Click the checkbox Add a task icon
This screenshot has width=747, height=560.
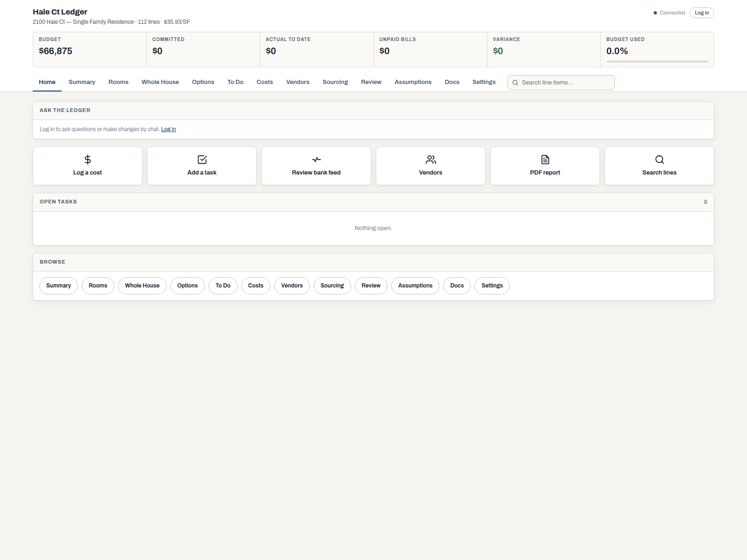(x=202, y=160)
